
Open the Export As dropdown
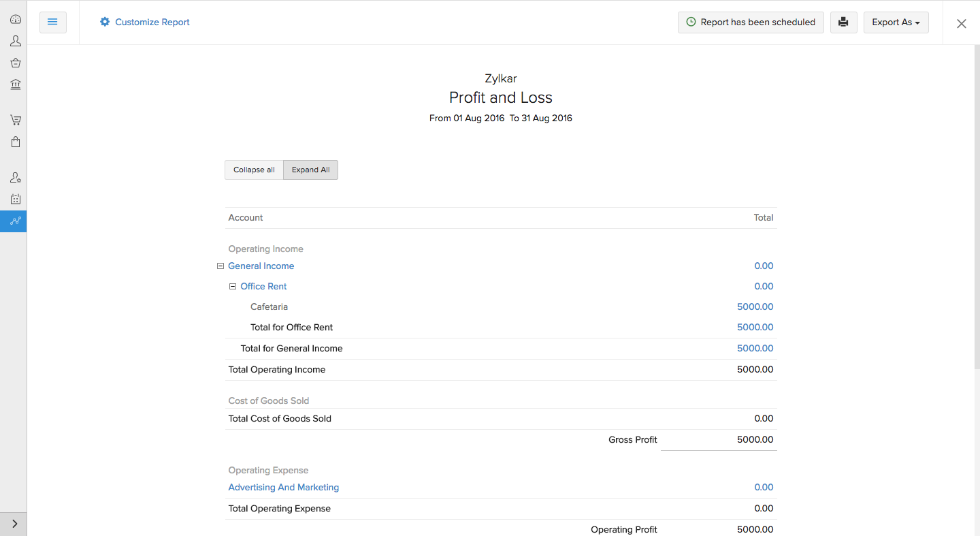pos(896,22)
